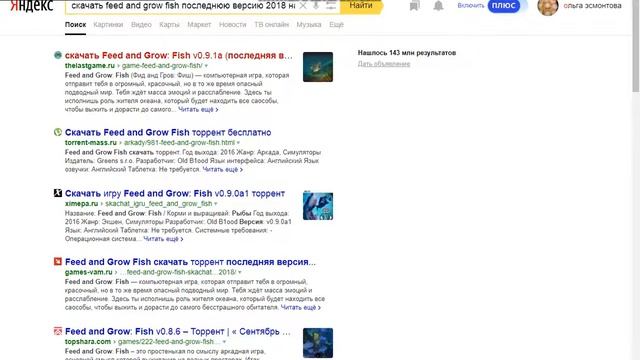
Task: Click games-vam.ru favicon
Action: tap(58, 261)
